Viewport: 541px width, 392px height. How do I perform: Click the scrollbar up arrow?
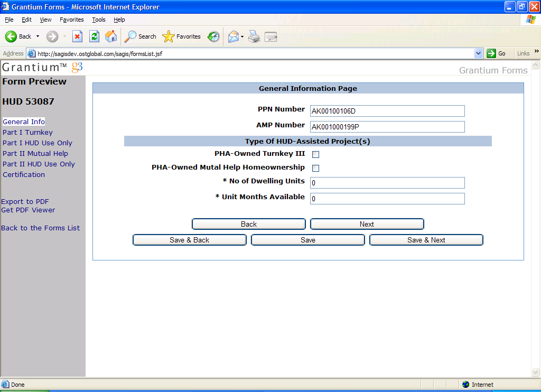pos(536,64)
